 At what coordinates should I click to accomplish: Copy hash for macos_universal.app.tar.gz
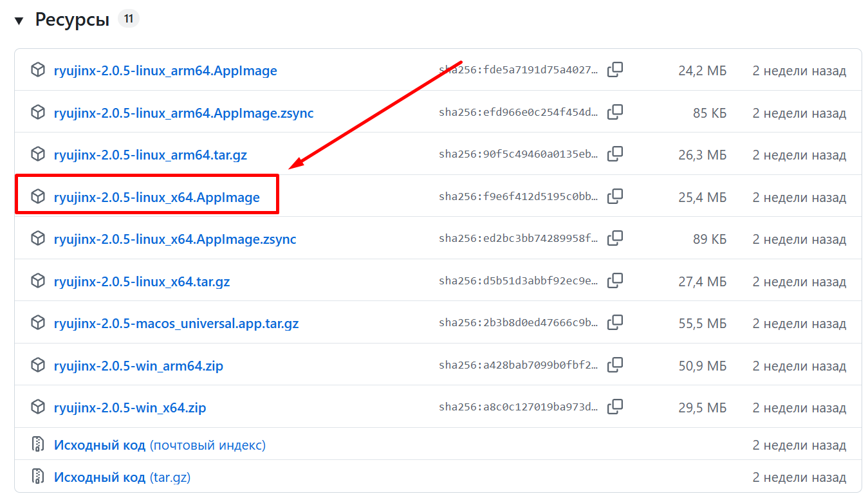[615, 322]
